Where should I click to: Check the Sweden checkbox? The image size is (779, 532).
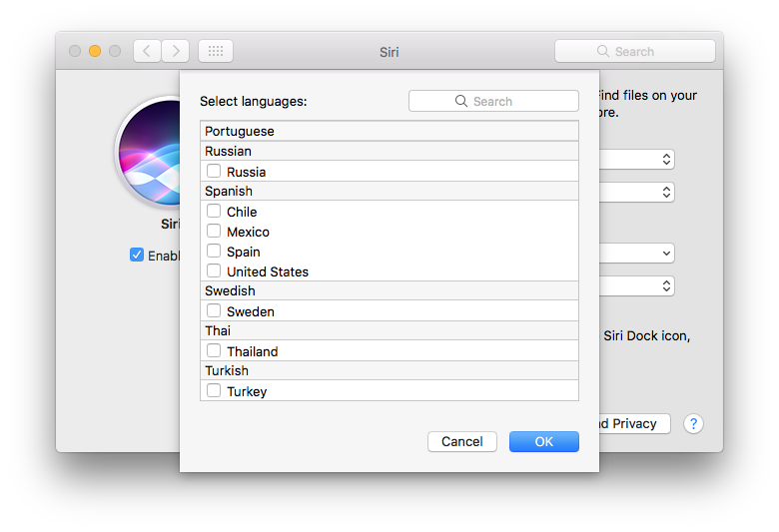tap(214, 311)
